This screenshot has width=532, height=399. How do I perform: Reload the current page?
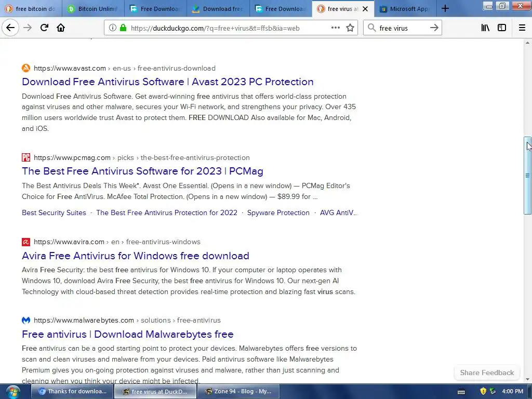[x=44, y=28]
